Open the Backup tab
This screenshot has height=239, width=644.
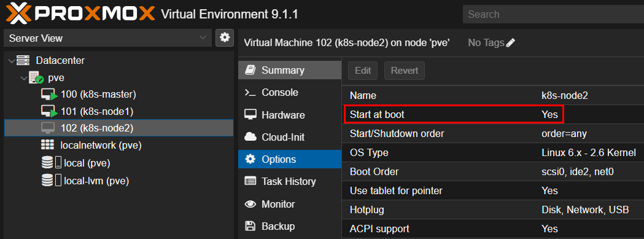coord(290,226)
